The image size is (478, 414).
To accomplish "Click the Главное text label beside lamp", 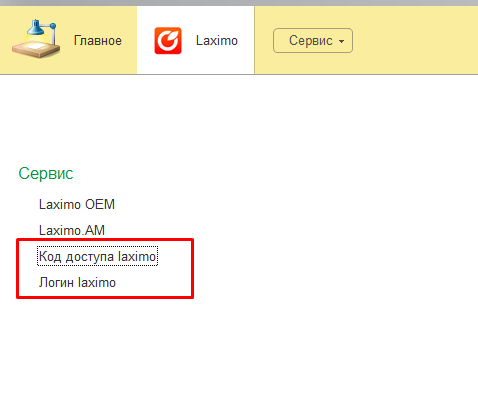I will click(98, 41).
